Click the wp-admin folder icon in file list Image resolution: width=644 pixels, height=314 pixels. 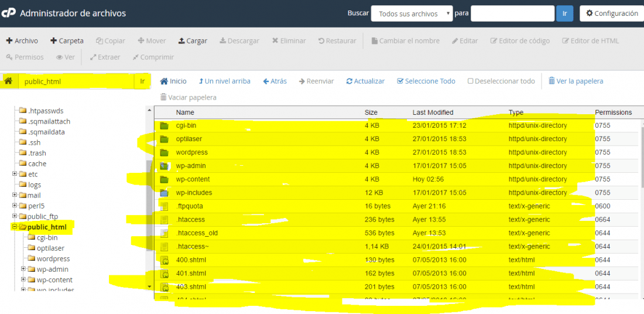pos(165,166)
